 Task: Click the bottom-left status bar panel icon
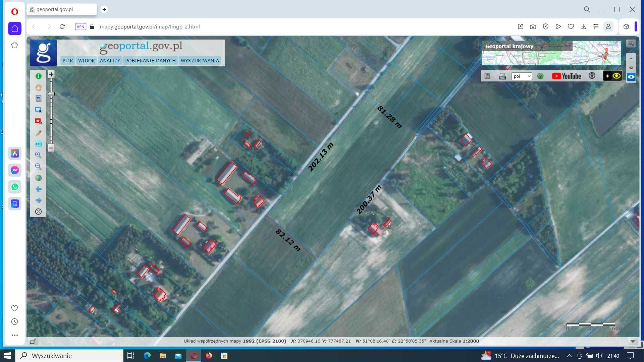point(33,342)
